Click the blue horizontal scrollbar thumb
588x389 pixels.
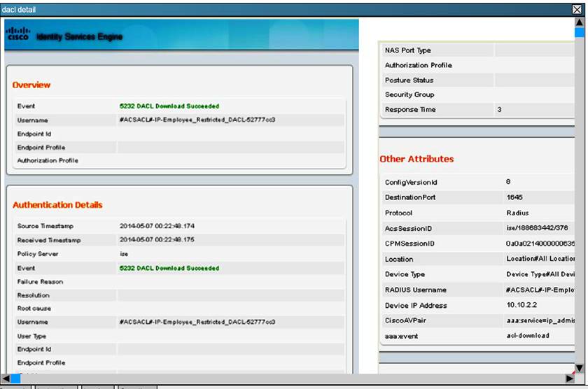coord(15,379)
